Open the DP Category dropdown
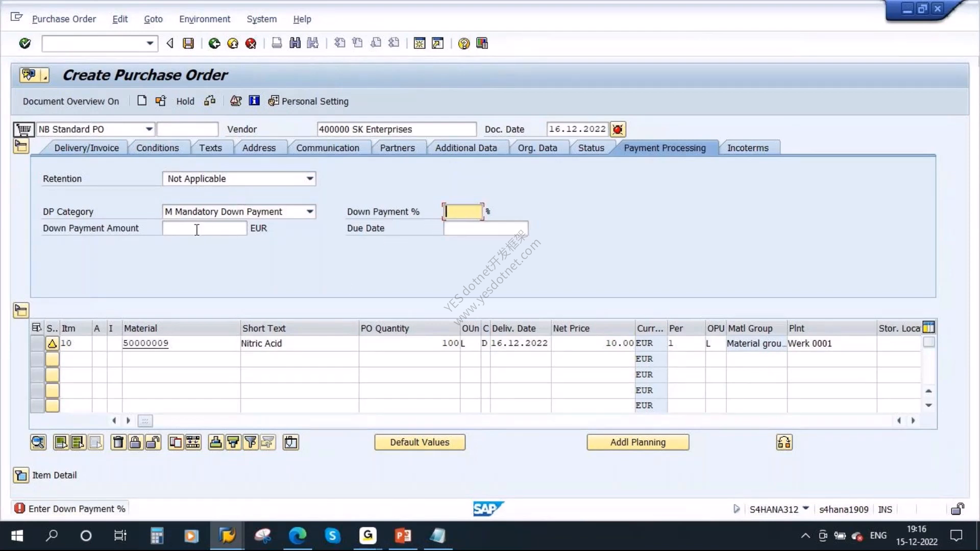The height and width of the screenshot is (551, 980). coord(309,212)
